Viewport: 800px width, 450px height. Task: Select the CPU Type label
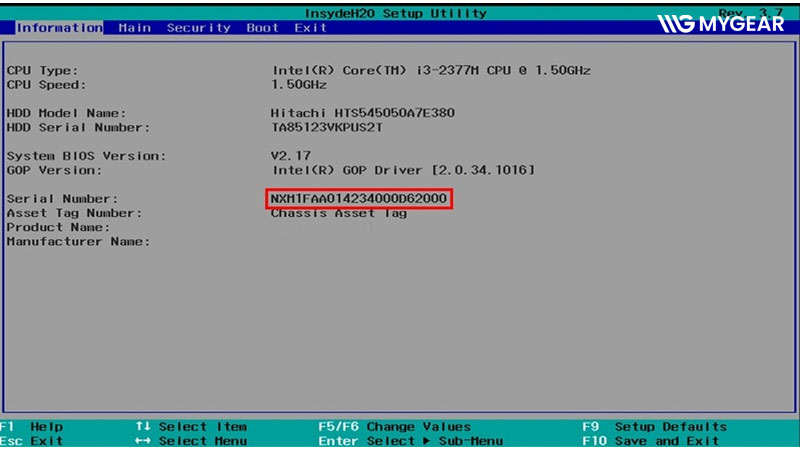pos(42,70)
